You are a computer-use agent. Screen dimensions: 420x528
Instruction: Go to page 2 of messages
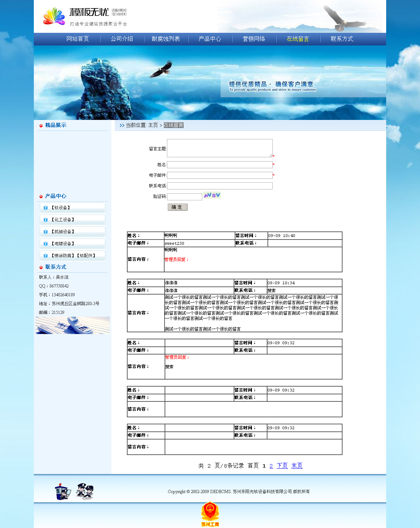[x=271, y=466]
